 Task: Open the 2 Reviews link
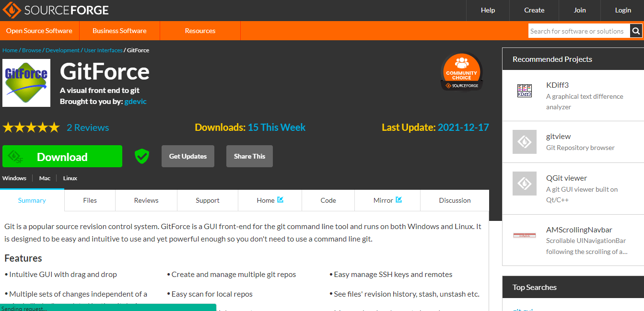coord(88,127)
